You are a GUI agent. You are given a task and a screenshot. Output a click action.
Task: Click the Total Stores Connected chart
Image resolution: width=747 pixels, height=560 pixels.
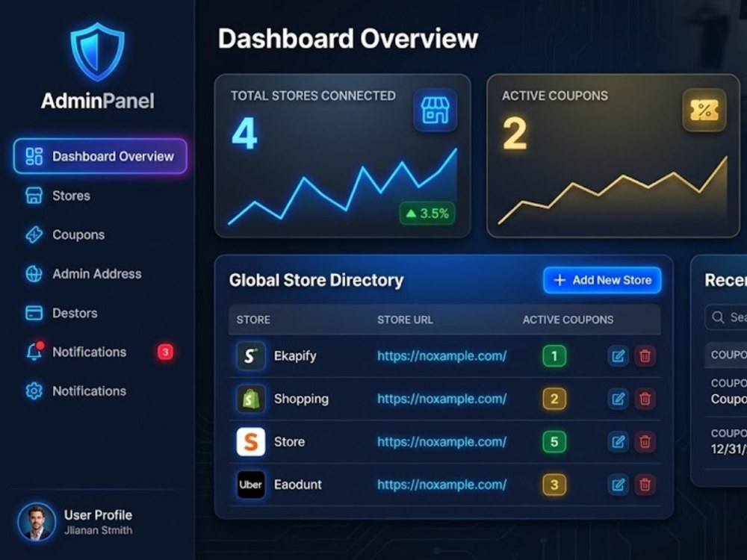343,187
